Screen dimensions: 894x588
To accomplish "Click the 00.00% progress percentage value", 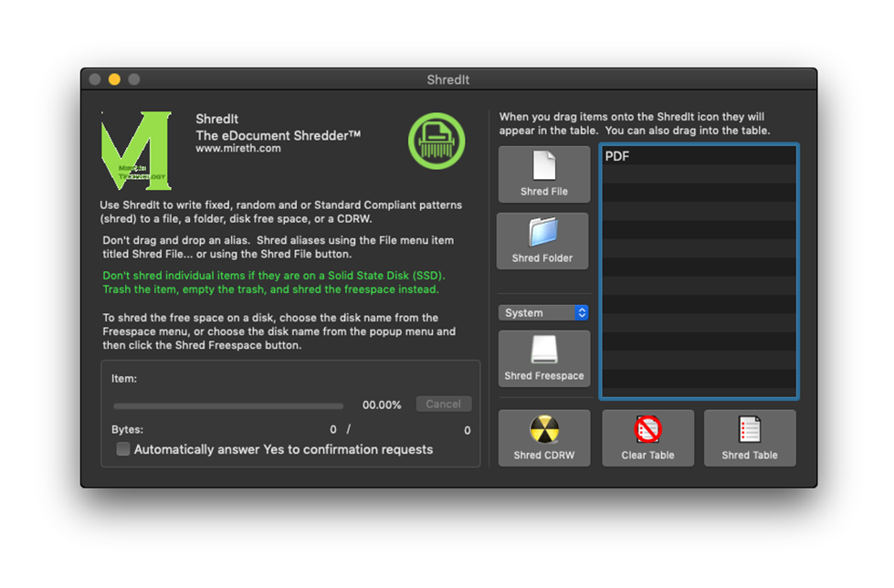I will (382, 404).
